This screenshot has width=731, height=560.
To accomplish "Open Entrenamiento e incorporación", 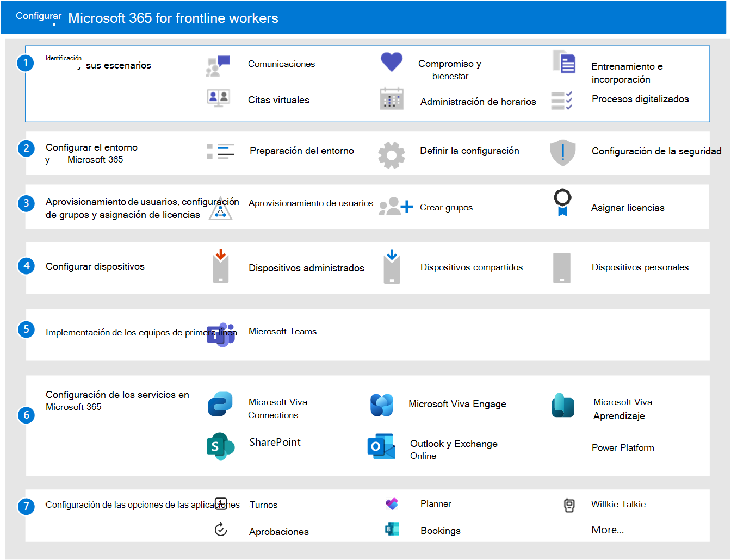I will pos(627,73).
